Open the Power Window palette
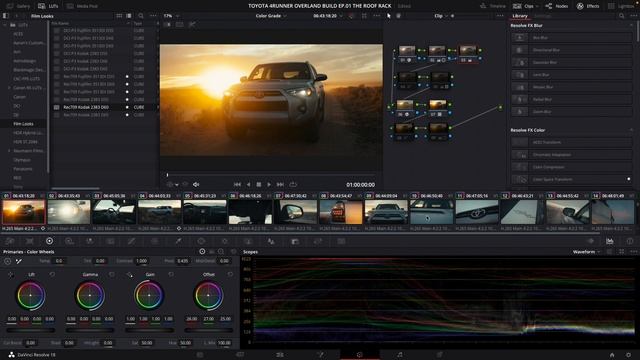Image resolution: width=640 pixels, height=360 pixels. (201, 241)
